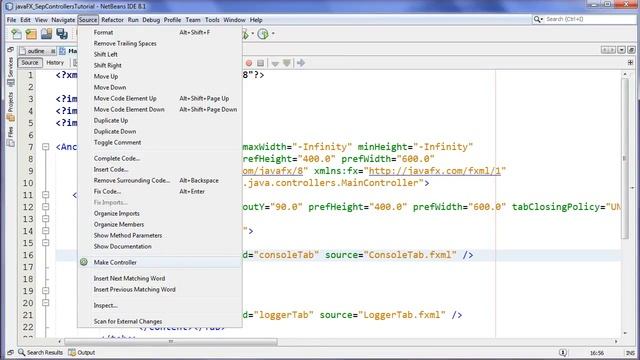Switch to History view toggle

[x=55, y=62]
